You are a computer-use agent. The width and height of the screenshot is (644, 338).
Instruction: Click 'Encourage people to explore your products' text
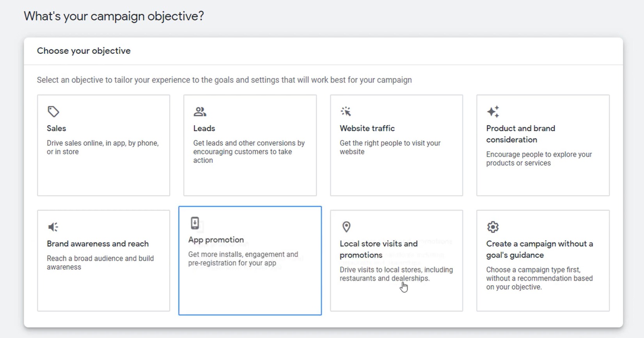(539, 159)
